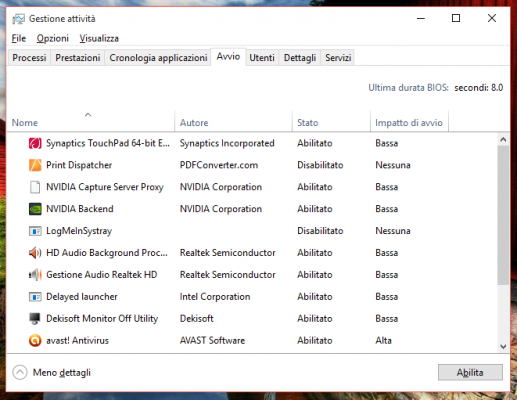Select the Gestione Audio Realtek HD entry
Image resolution: width=517 pixels, height=400 pixels.
(x=102, y=275)
